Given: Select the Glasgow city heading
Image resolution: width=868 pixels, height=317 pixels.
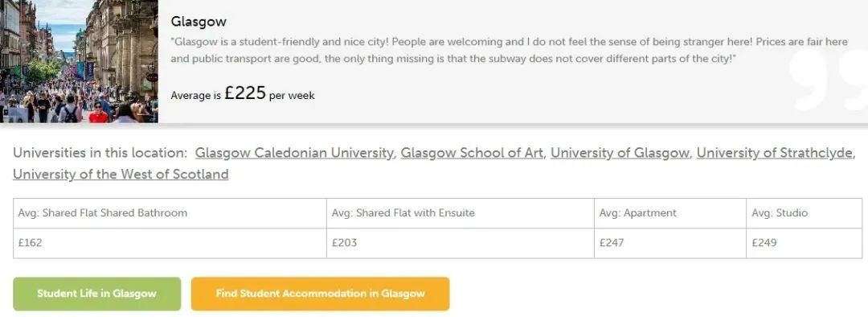Looking at the screenshot, I should (199, 22).
